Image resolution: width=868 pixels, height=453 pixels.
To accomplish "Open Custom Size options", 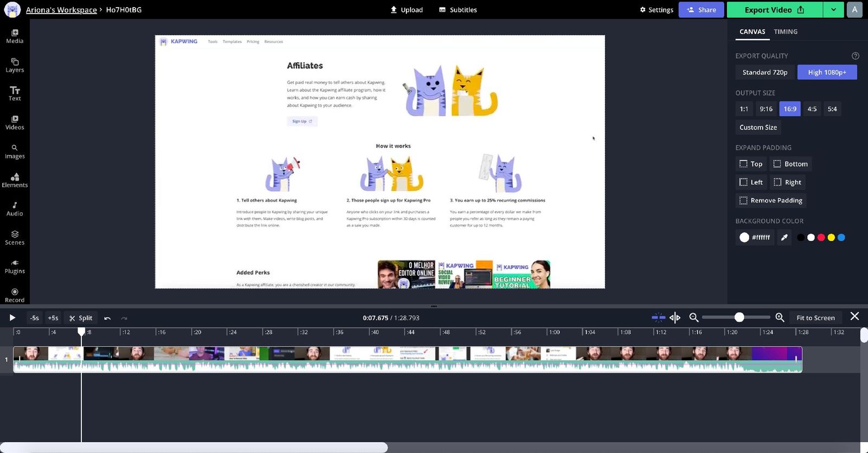I will (x=758, y=127).
